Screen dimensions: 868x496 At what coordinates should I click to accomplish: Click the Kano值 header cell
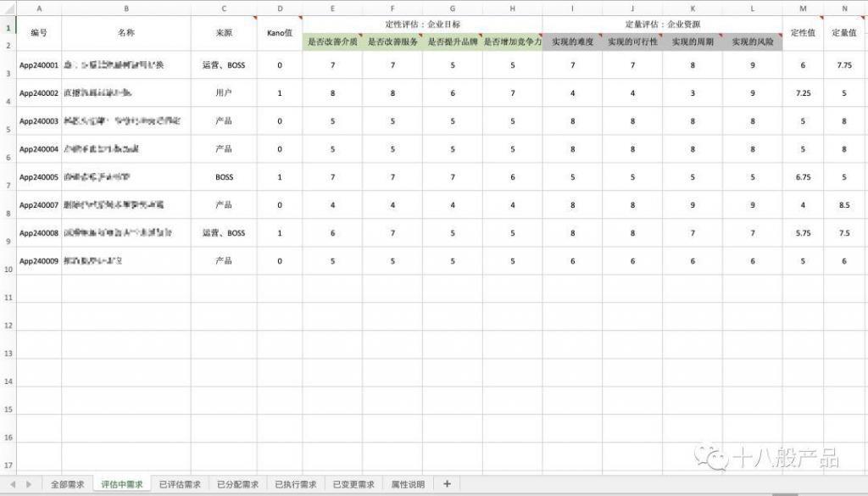[280, 33]
